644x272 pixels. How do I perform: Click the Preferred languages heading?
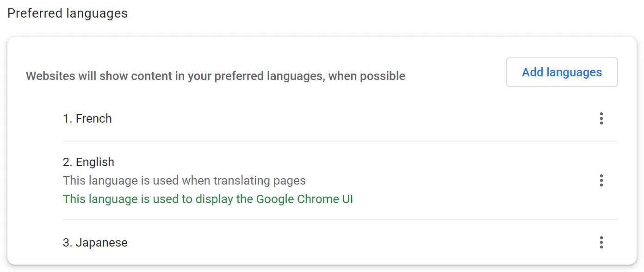coord(68,13)
